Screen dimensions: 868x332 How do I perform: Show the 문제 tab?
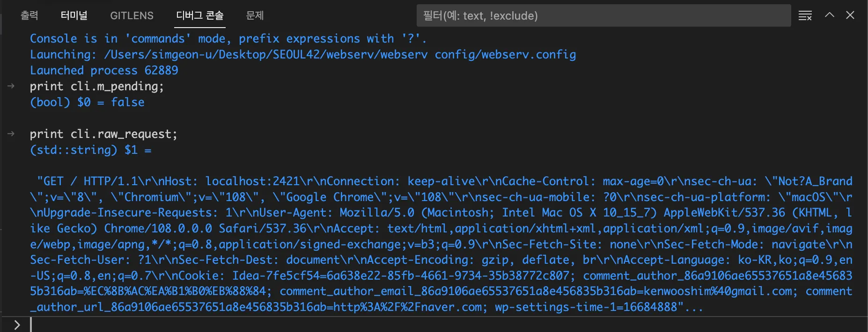tap(255, 15)
